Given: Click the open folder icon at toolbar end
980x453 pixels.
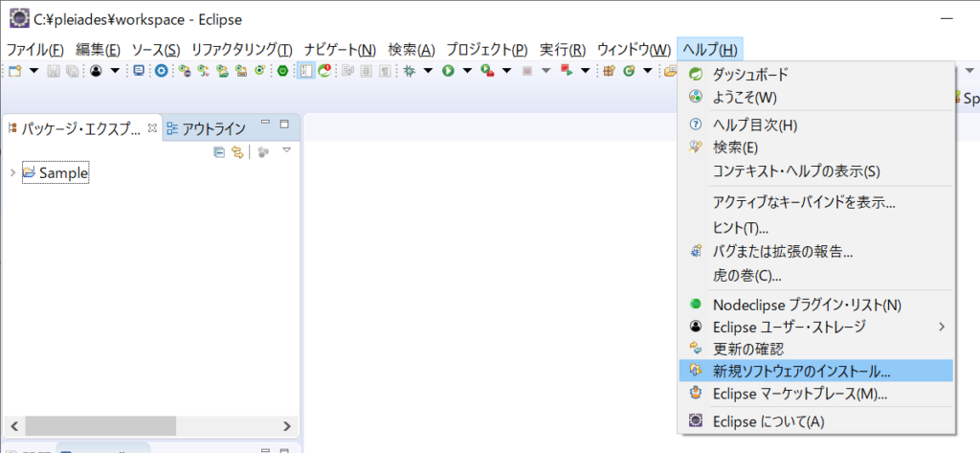Looking at the screenshot, I should (x=670, y=71).
